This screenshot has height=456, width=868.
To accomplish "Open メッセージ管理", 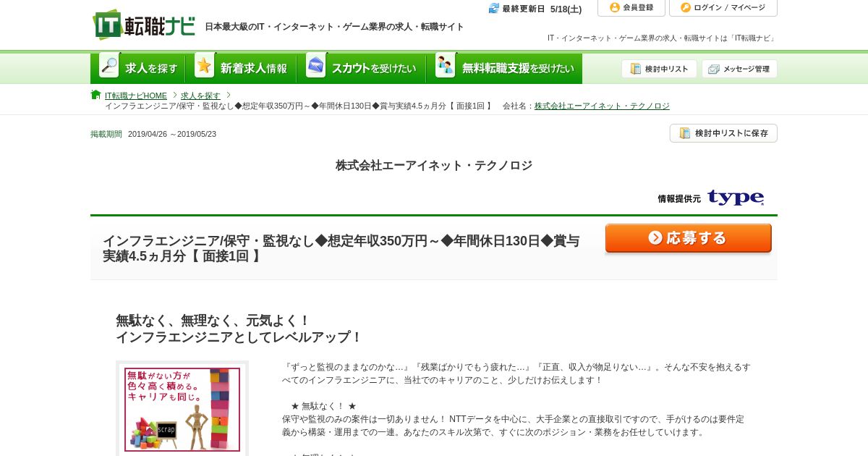I will [739, 69].
